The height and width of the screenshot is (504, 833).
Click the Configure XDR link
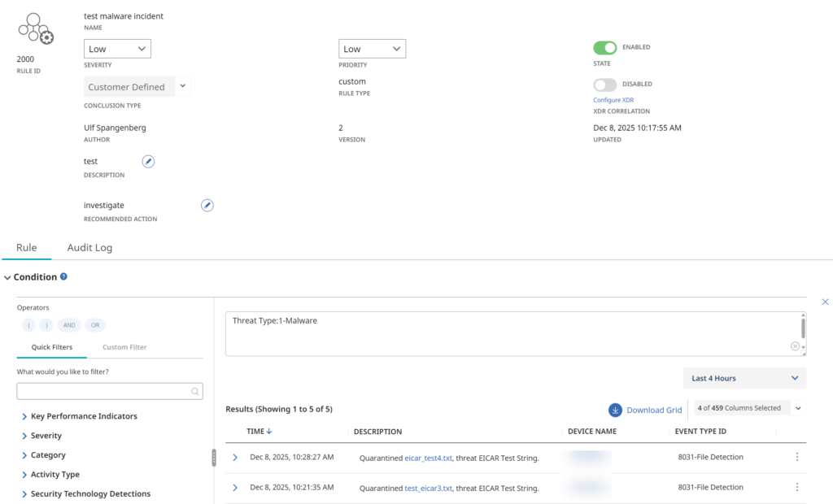click(x=613, y=100)
